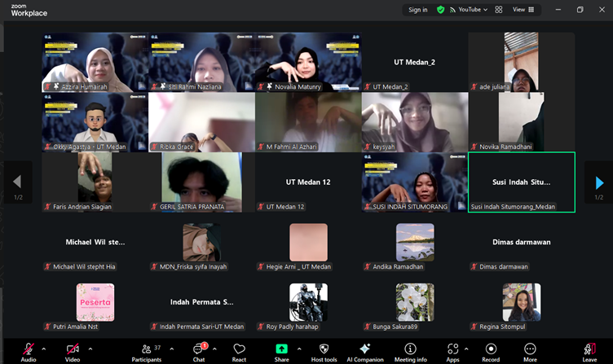Expand audio options arrow next to Audio
Image resolution: width=613 pixels, height=364 pixels.
44,349
